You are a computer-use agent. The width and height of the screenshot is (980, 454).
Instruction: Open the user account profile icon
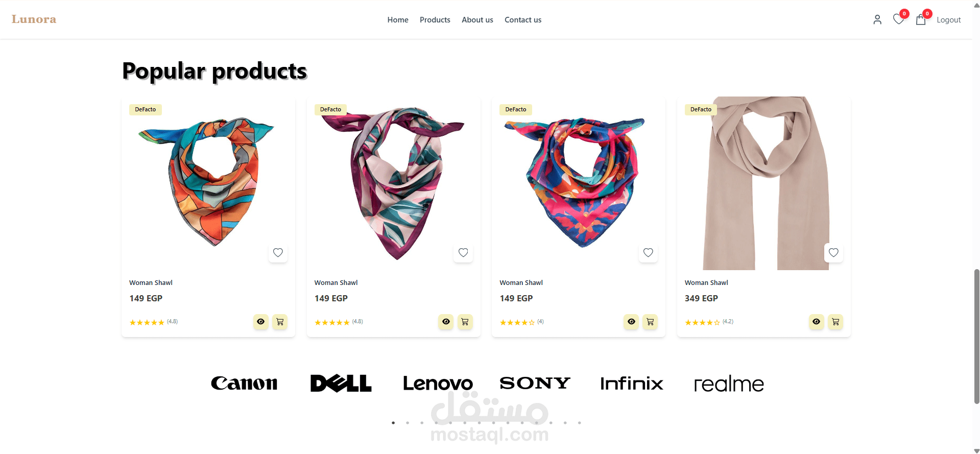[877, 20]
